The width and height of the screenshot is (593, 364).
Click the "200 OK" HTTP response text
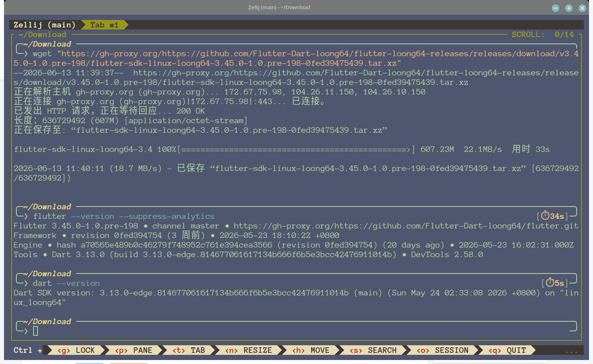point(191,111)
